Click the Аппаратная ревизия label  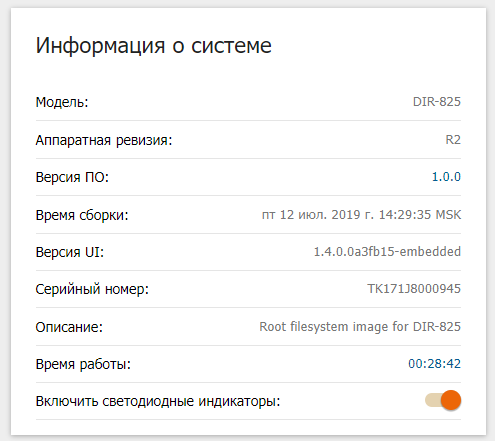(x=104, y=140)
